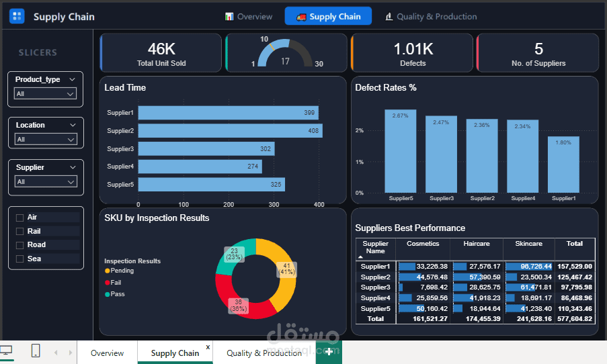The image size is (607, 364).
Task: Go to previous page arrow
Action: pos(56,353)
